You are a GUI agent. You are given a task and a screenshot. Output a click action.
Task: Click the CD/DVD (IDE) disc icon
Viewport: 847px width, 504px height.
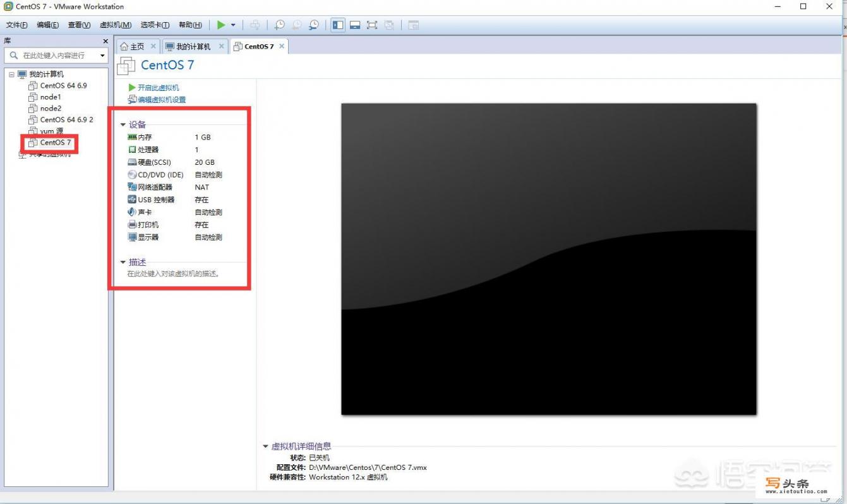132,175
